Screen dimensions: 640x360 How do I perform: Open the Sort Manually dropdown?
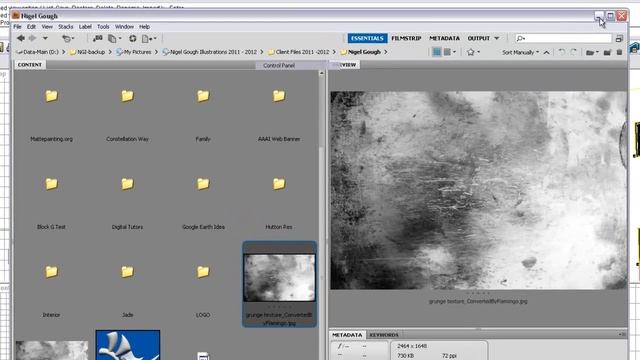520,52
